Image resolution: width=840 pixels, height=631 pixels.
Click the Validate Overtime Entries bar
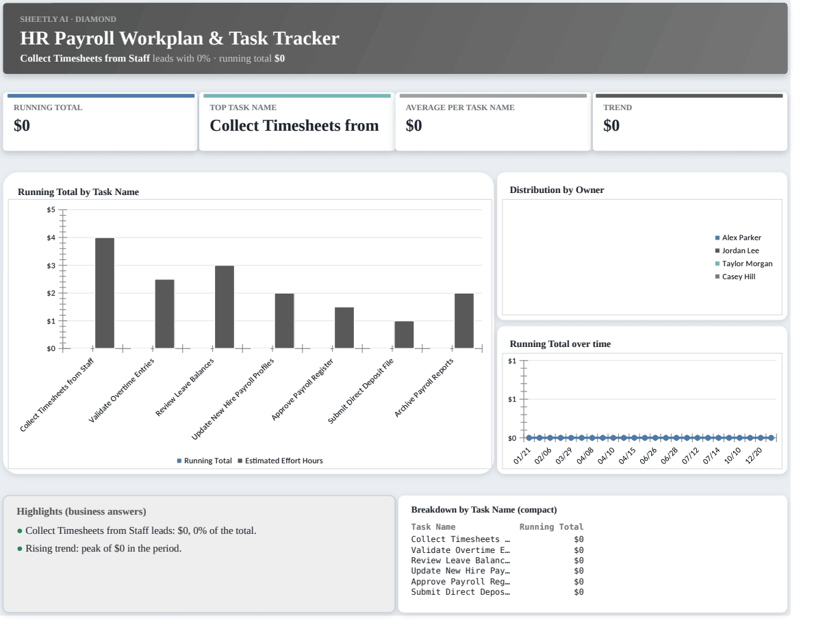tap(164, 314)
